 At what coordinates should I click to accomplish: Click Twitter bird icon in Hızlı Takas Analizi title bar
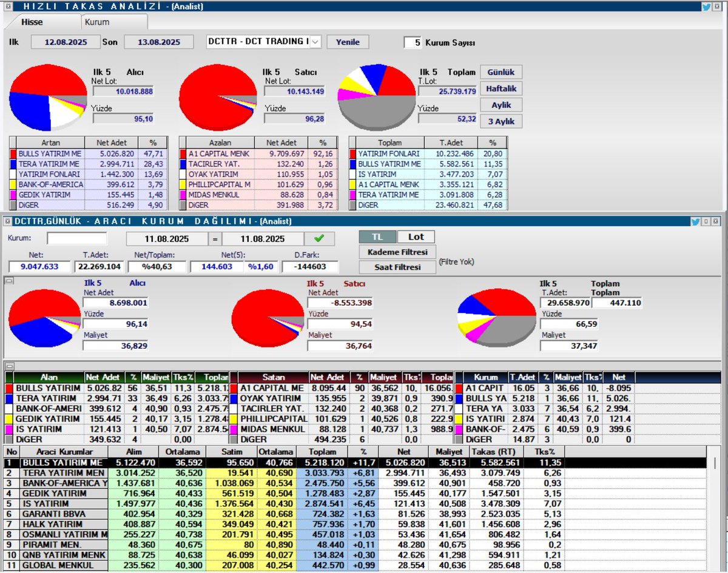pos(707,7)
